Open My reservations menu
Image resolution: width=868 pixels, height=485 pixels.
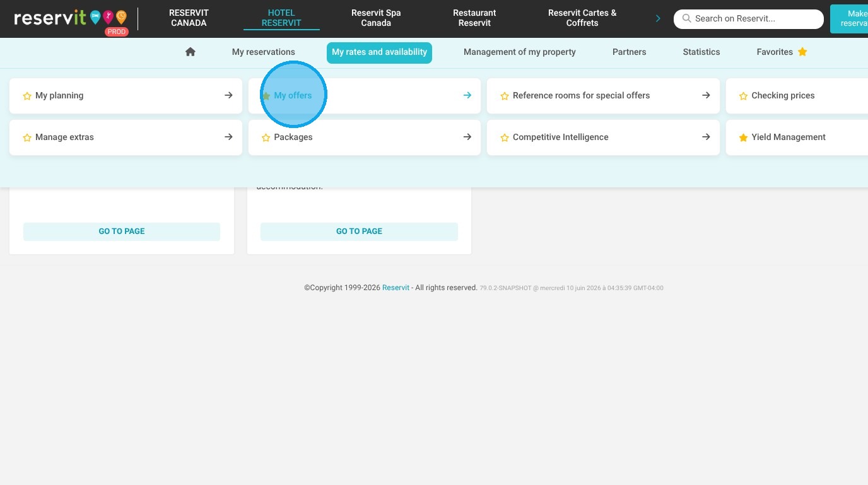(x=264, y=52)
